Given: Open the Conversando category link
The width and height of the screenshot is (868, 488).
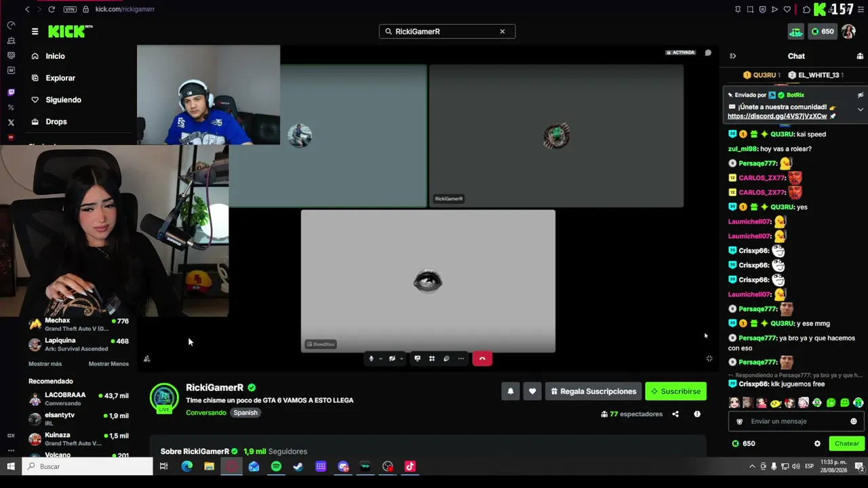Looking at the screenshot, I should pyautogui.click(x=206, y=413).
